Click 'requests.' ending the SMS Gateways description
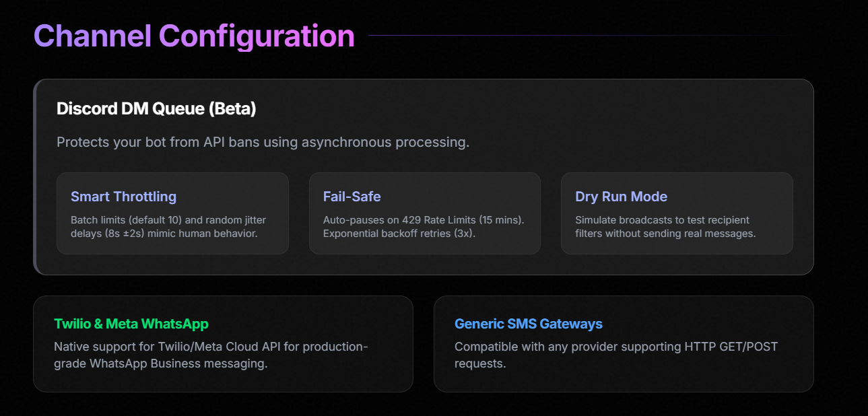Viewport: 868px width, 416px height. tap(480, 363)
